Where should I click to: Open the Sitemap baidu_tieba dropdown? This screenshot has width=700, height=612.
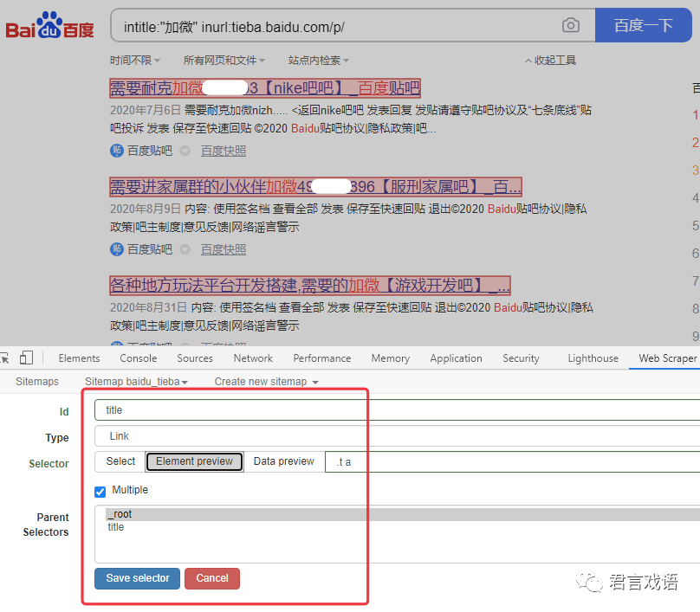[136, 382]
